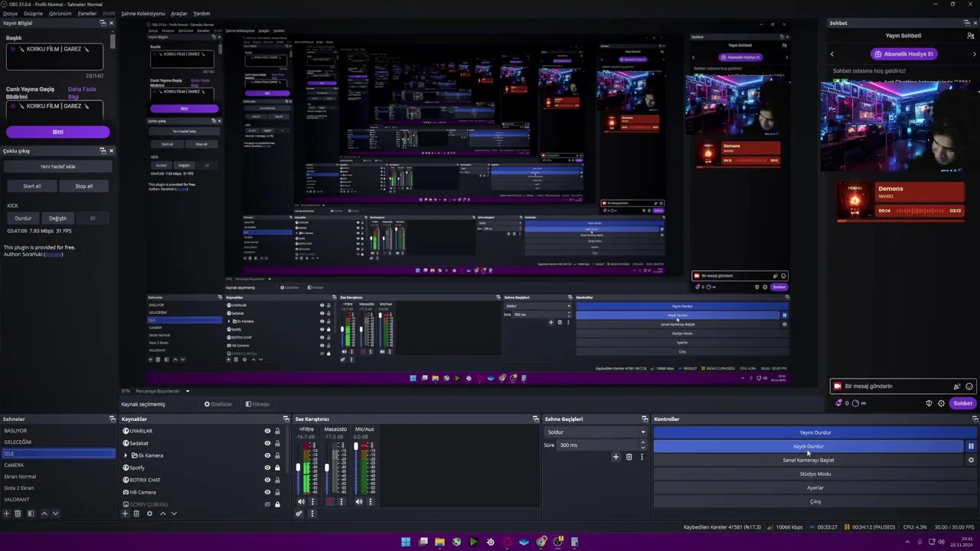Remove selected source trash icon
The width and height of the screenshot is (980, 551).
coord(136,514)
